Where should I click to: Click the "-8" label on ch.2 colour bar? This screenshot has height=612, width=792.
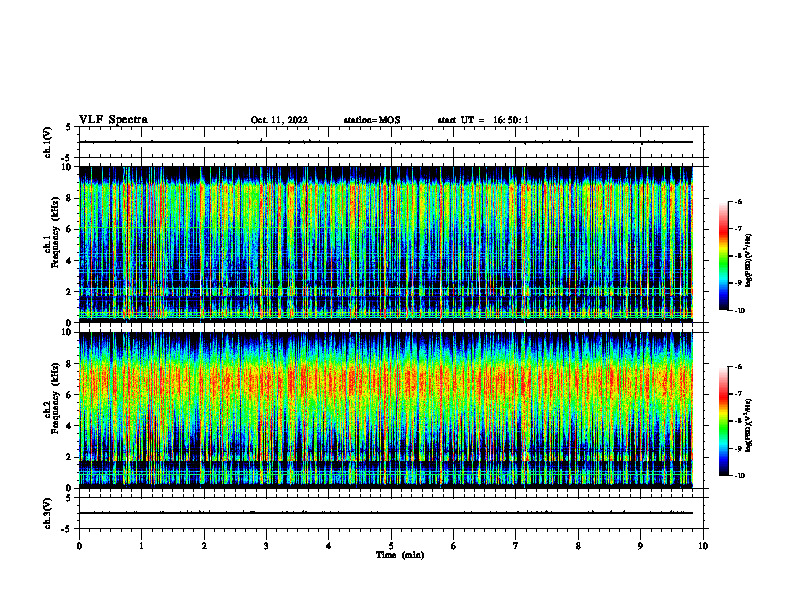738,421
